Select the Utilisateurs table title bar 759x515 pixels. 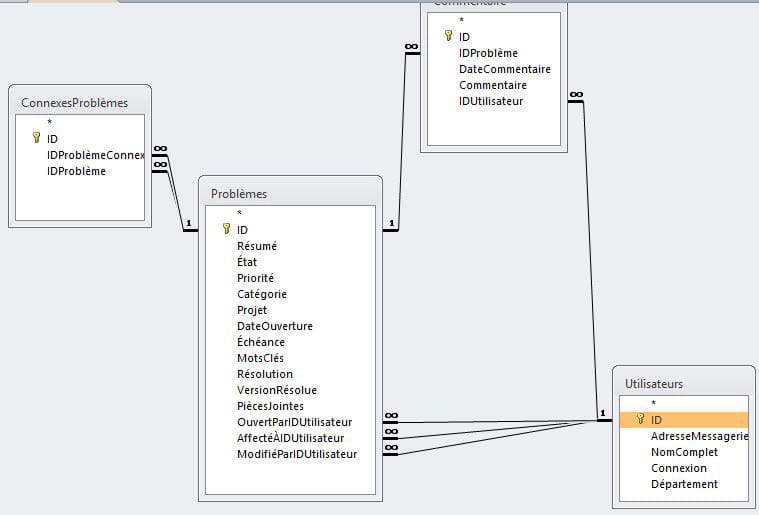[x=683, y=383]
